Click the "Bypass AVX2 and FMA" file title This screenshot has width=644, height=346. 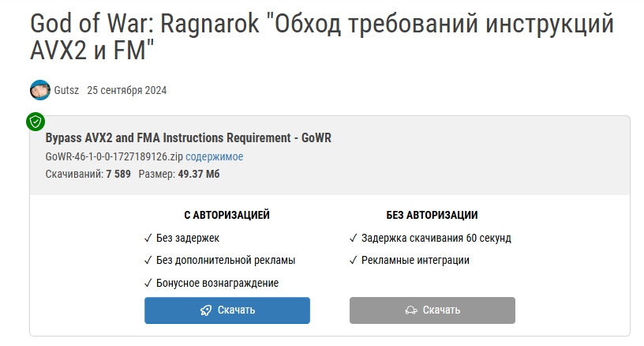(188, 138)
